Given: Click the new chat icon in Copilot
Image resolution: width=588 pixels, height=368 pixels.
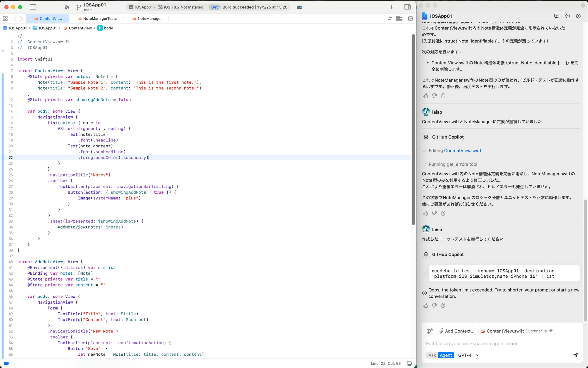Looking at the screenshot, I should [x=557, y=16].
